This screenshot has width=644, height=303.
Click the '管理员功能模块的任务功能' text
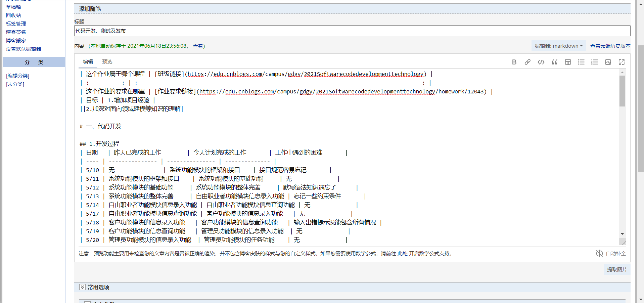[239, 240]
